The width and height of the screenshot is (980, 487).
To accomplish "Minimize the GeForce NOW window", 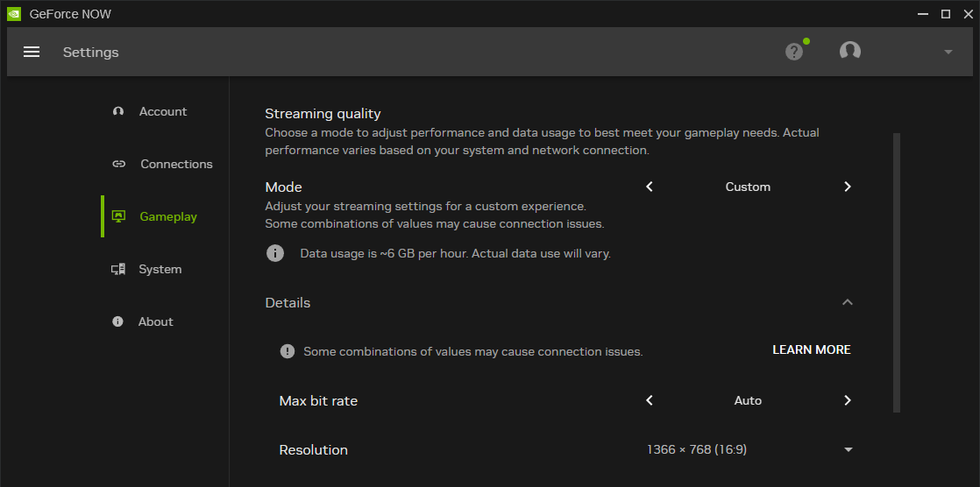I will 923,14.
